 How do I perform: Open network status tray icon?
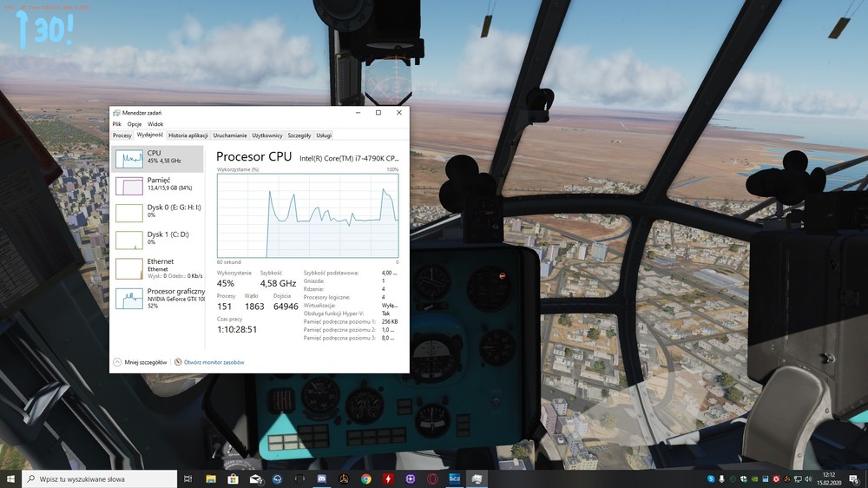[798, 478]
